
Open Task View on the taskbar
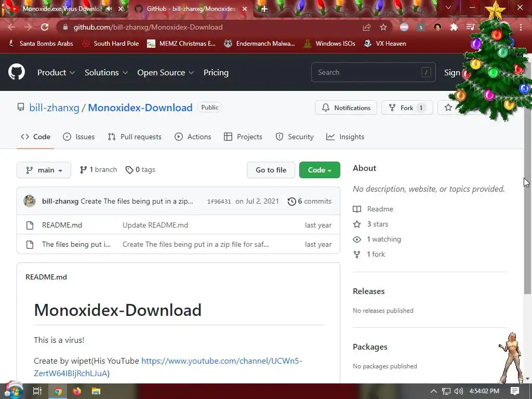(37, 391)
